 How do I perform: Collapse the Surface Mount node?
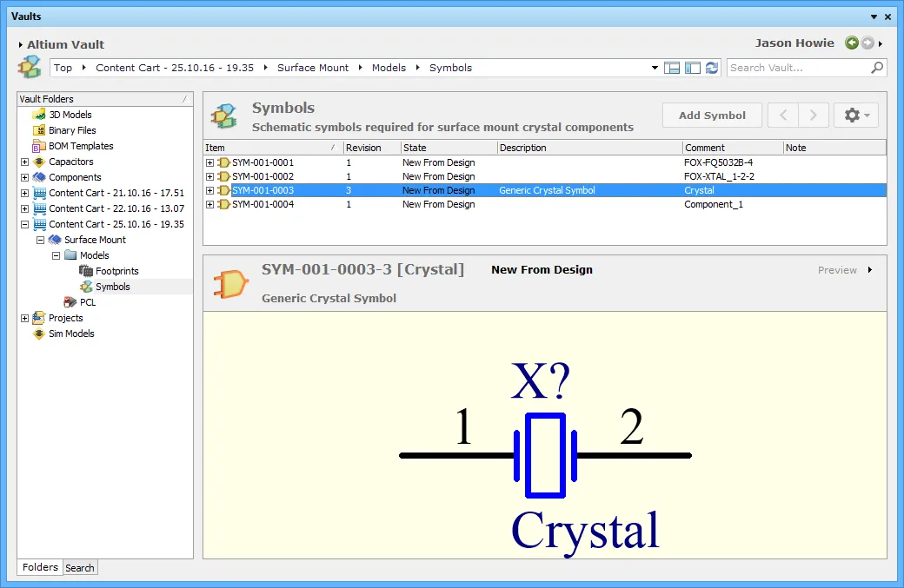tap(40, 240)
